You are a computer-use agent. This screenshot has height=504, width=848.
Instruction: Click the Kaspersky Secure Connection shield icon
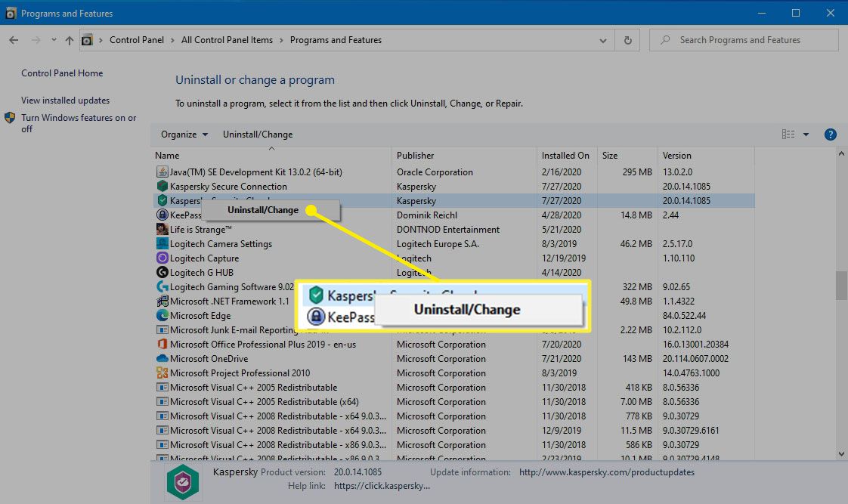coord(162,186)
